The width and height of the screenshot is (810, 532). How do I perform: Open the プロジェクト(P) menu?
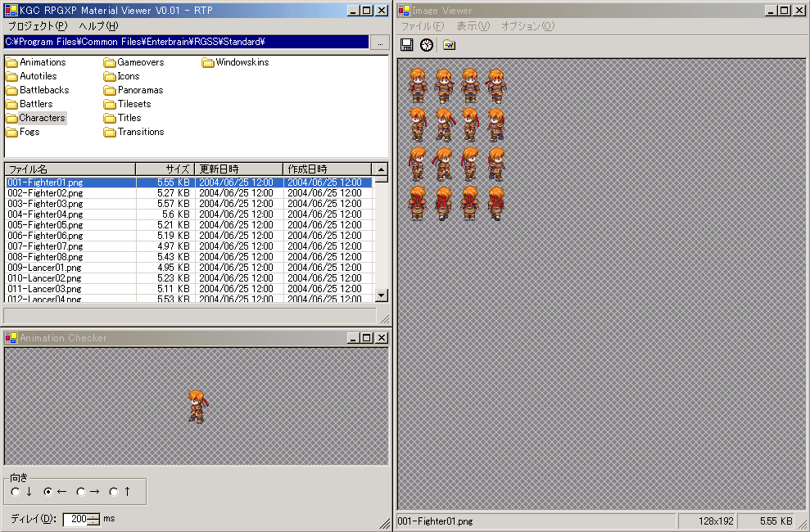[x=38, y=25]
